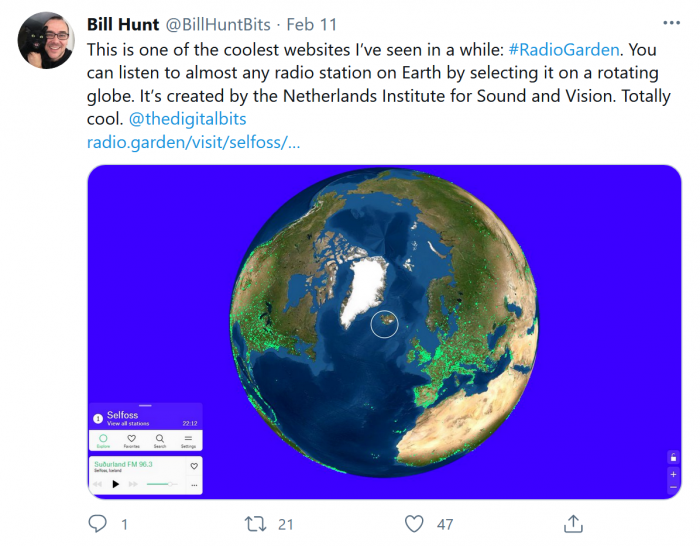Click the reply speech bubble icon

(x=98, y=523)
